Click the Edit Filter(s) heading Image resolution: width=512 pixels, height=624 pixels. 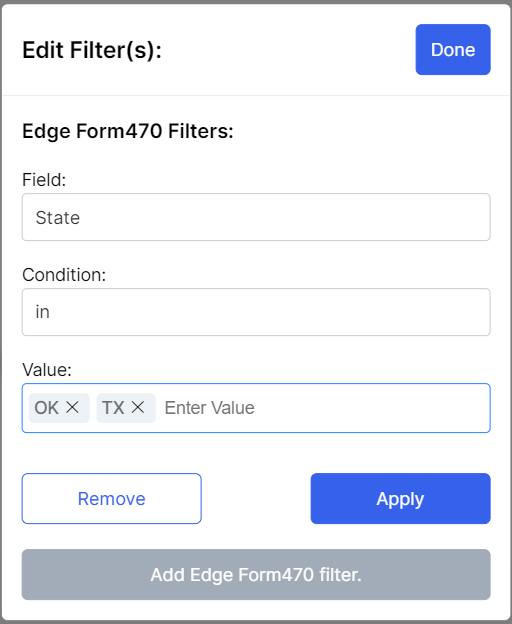click(92, 51)
